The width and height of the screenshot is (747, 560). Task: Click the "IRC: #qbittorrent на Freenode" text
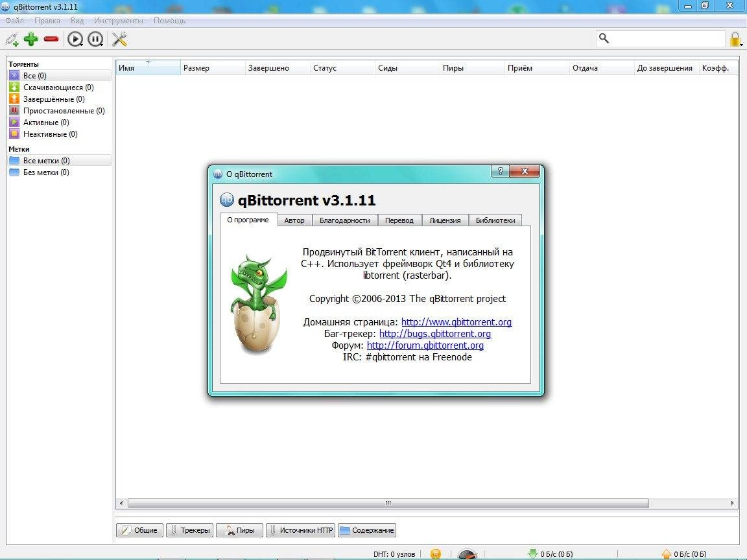click(407, 357)
